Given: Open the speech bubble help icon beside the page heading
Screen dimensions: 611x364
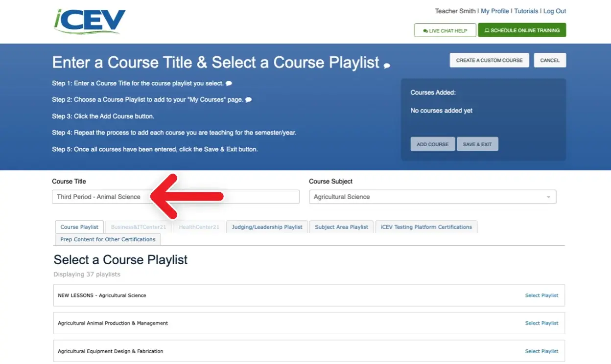Looking at the screenshot, I should 387,65.
